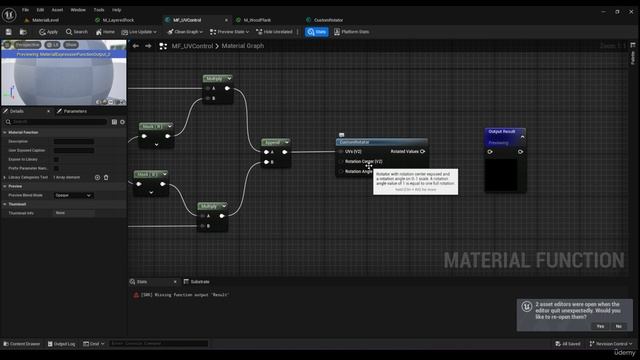The image size is (640, 360).
Task: Click the Home toolbar button
Action: 105,32
